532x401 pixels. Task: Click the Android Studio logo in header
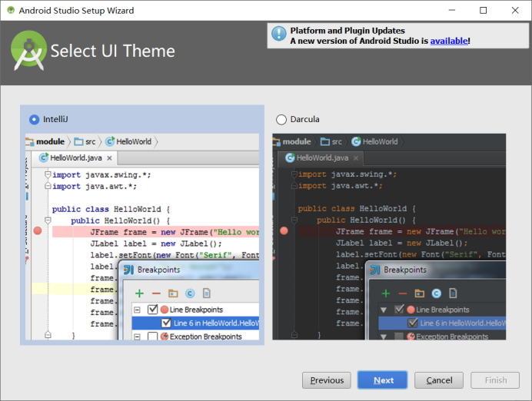pos(29,50)
